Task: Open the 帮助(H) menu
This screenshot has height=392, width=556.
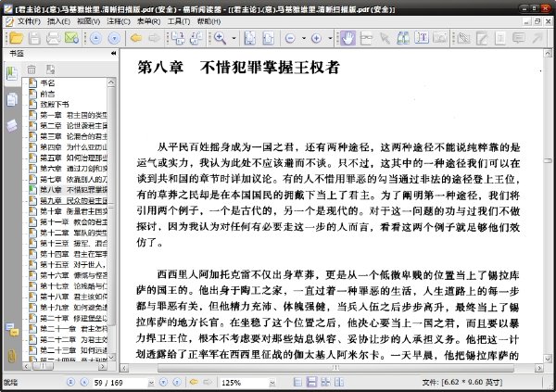Action: tap(208, 21)
